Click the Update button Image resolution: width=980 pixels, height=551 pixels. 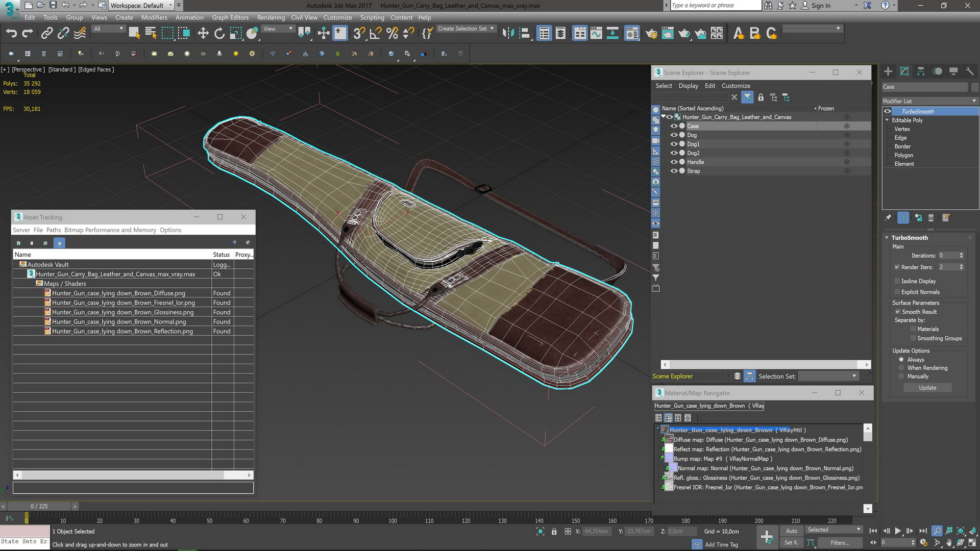(927, 388)
